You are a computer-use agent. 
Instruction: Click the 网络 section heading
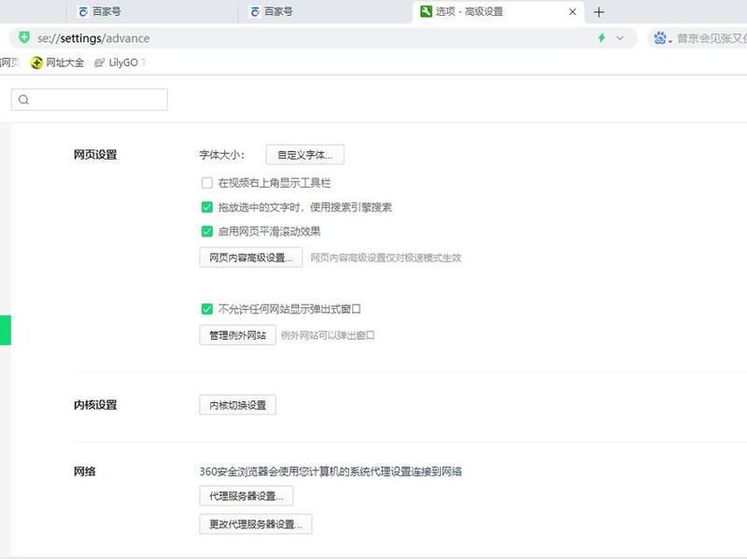[84, 471]
